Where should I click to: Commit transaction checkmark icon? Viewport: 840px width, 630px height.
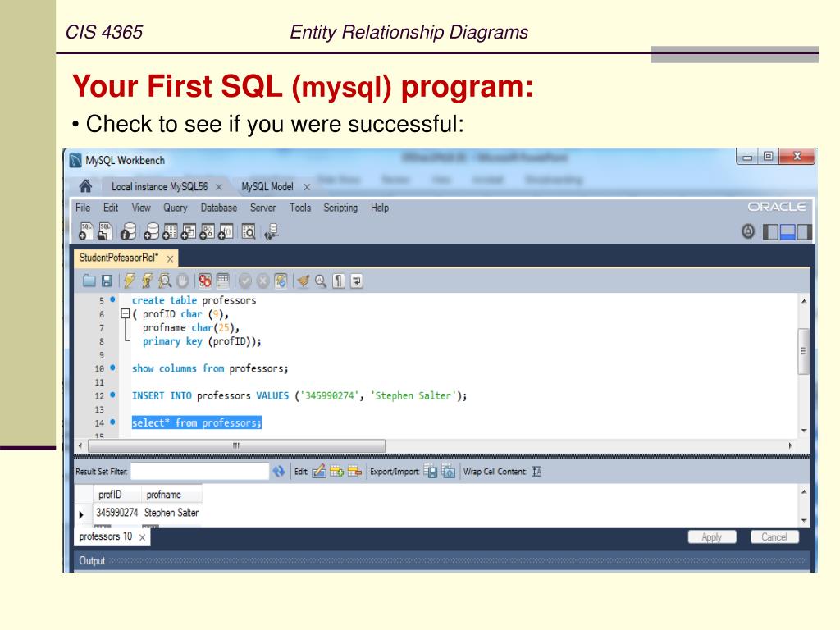point(245,281)
